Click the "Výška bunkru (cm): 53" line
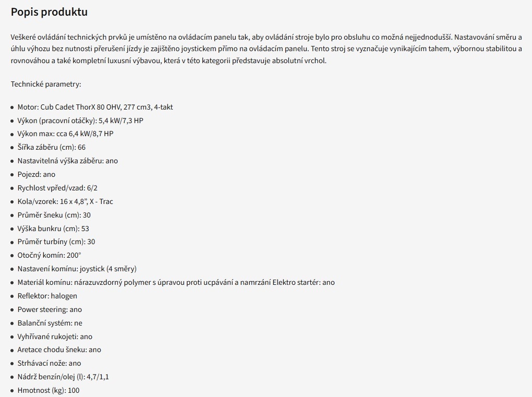The height and width of the screenshot is (397, 532). click(53, 228)
